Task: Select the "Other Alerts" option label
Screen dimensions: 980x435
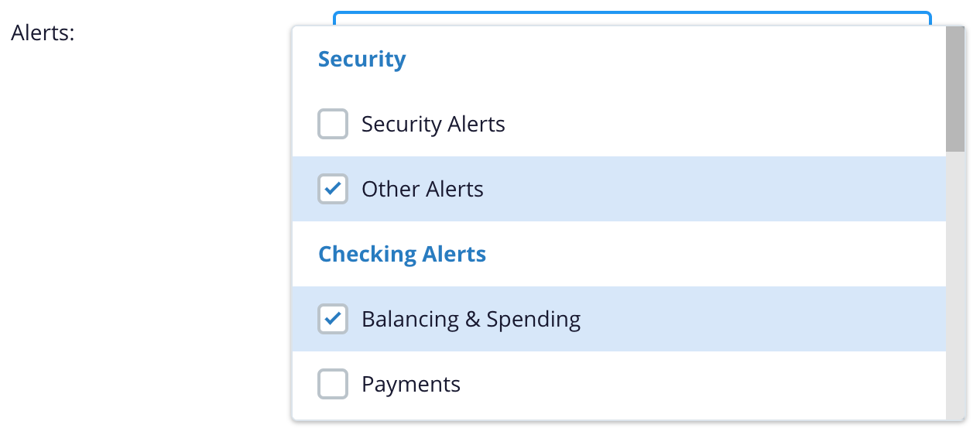Action: click(422, 189)
